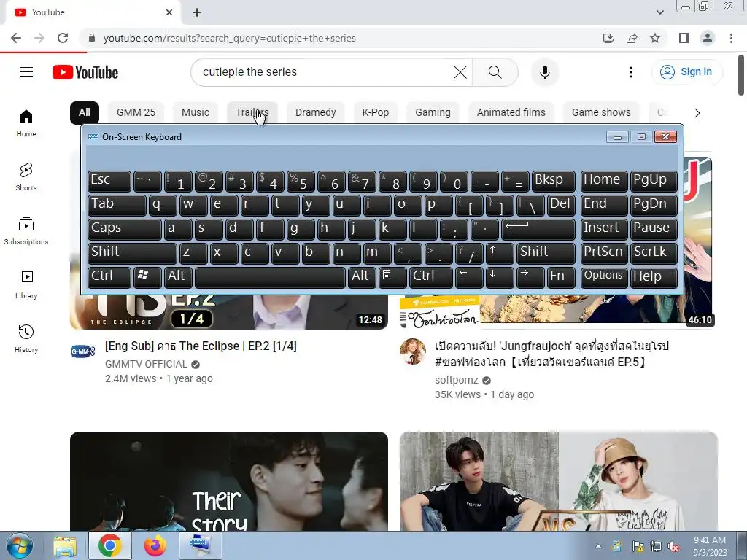
Task: Click the spacebar on On-Screen Keyboard
Action: click(x=270, y=276)
